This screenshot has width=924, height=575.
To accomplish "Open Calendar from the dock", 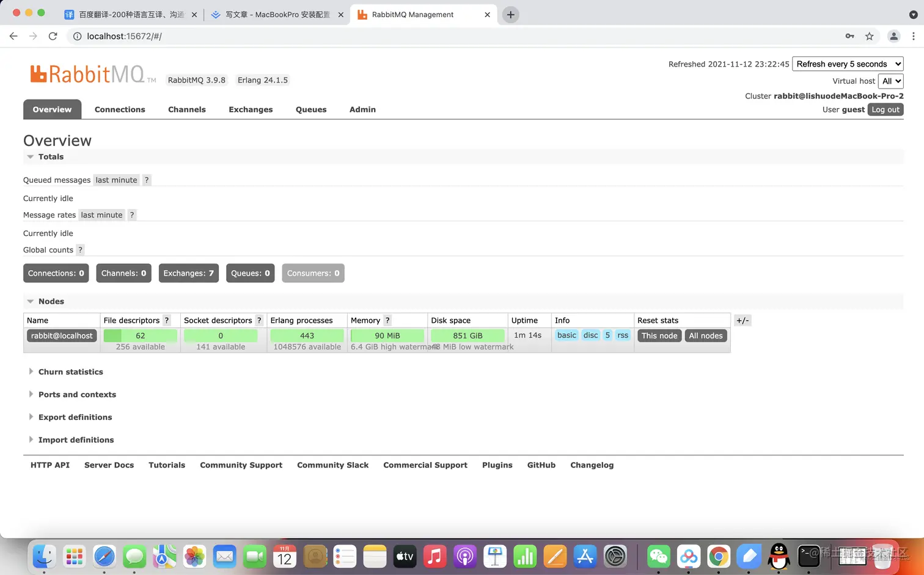I will (285, 556).
